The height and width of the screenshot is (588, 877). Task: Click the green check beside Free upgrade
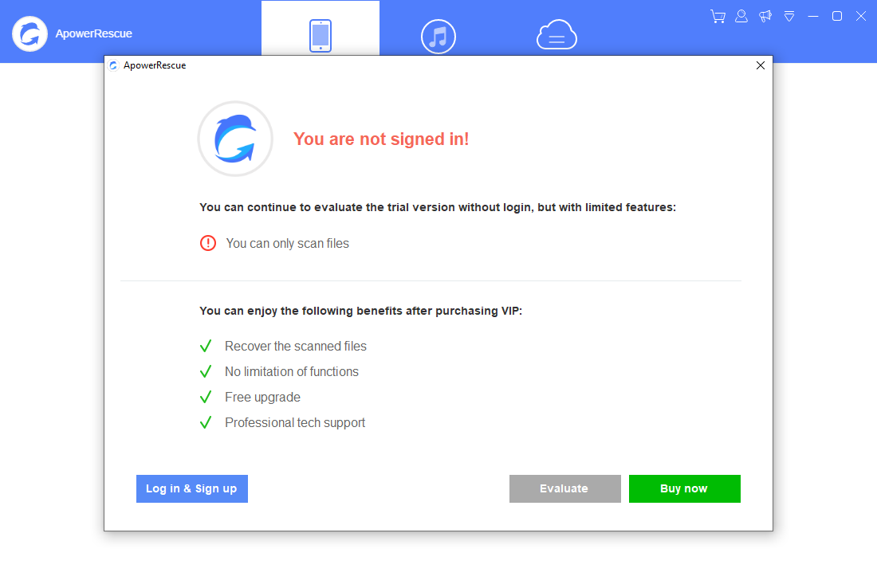pyautogui.click(x=206, y=397)
